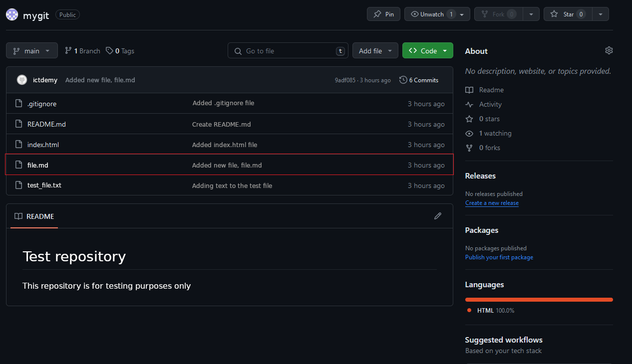This screenshot has width=632, height=364.
Task: Click the ictdemy user avatar
Action: 22,80
